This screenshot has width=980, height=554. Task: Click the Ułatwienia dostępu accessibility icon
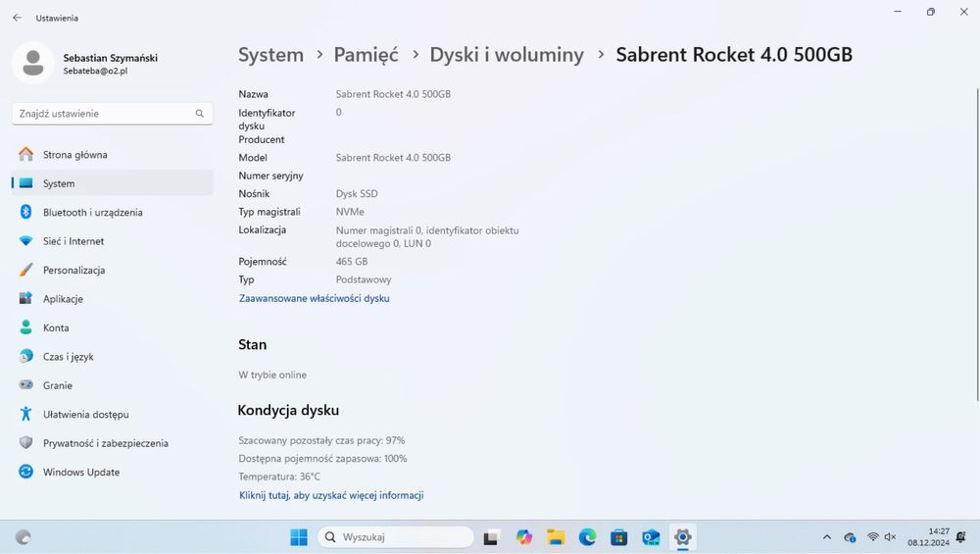[x=25, y=414]
